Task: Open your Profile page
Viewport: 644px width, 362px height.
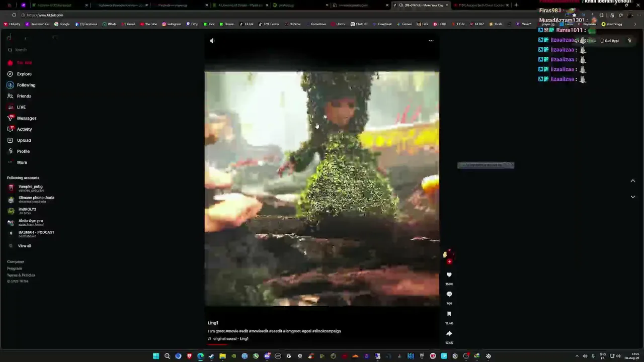Action: pos(19,151)
